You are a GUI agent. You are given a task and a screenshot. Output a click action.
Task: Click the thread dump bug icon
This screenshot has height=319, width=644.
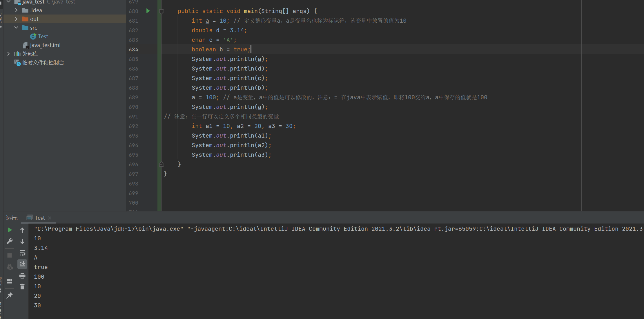(10, 267)
